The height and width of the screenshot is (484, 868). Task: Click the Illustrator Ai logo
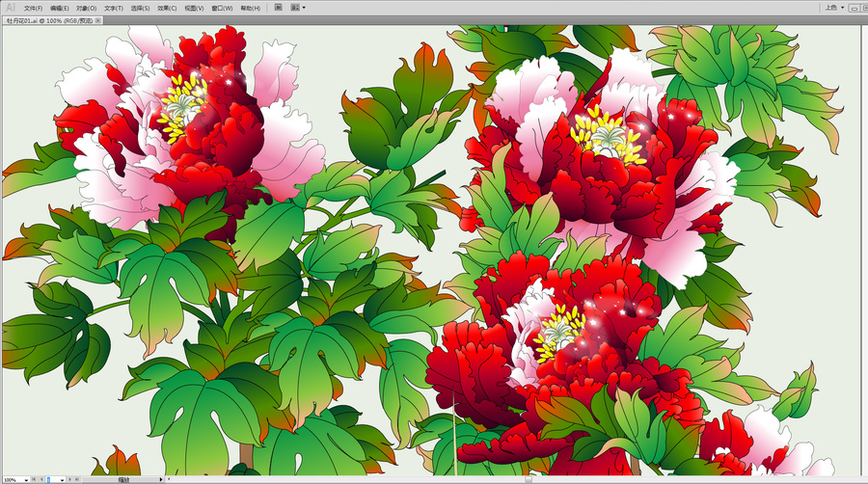click(10, 7)
